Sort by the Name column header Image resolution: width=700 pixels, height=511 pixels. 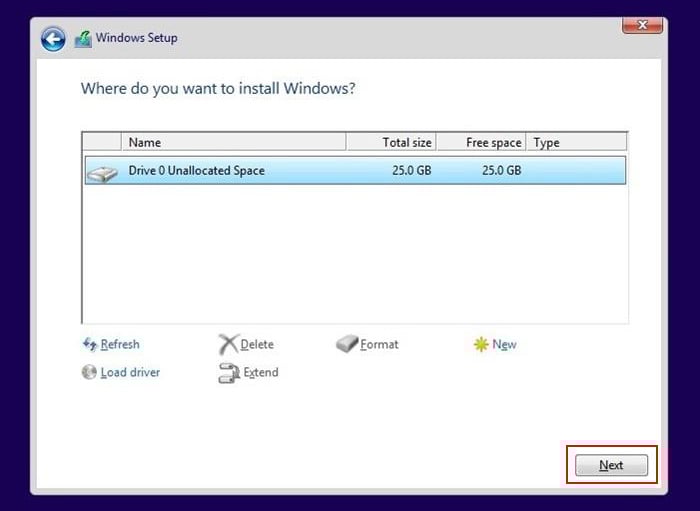coord(233,142)
